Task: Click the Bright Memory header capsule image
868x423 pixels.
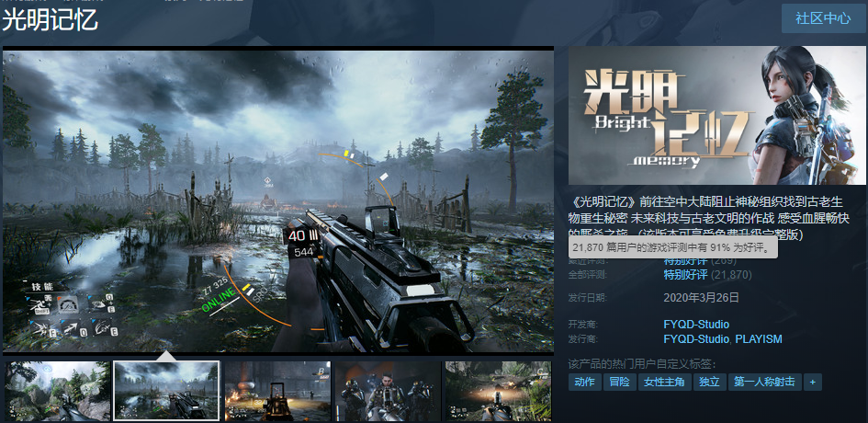Action: (717, 115)
